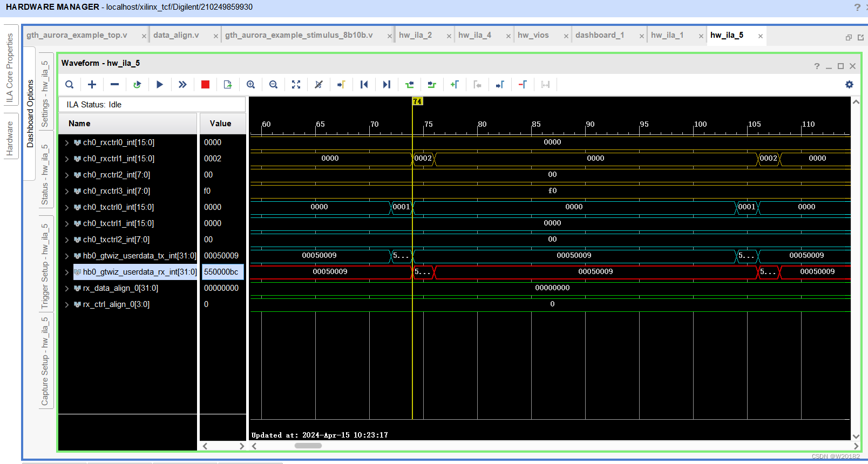Switch to hw_vios tab
The width and height of the screenshot is (868, 464).
click(533, 35)
